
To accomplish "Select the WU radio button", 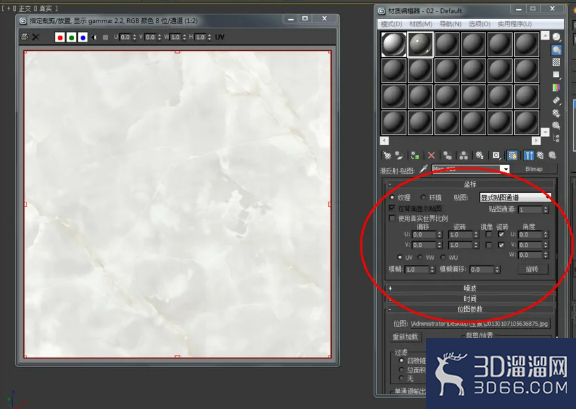I will (x=443, y=257).
